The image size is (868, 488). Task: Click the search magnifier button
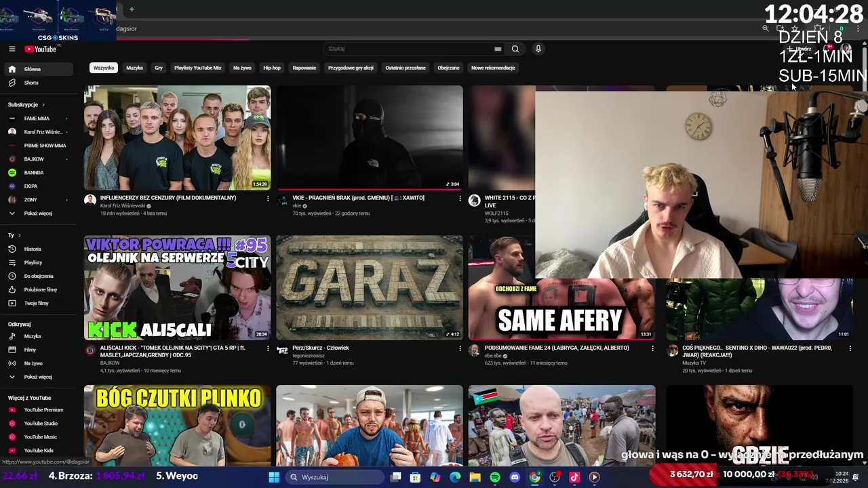click(x=515, y=49)
